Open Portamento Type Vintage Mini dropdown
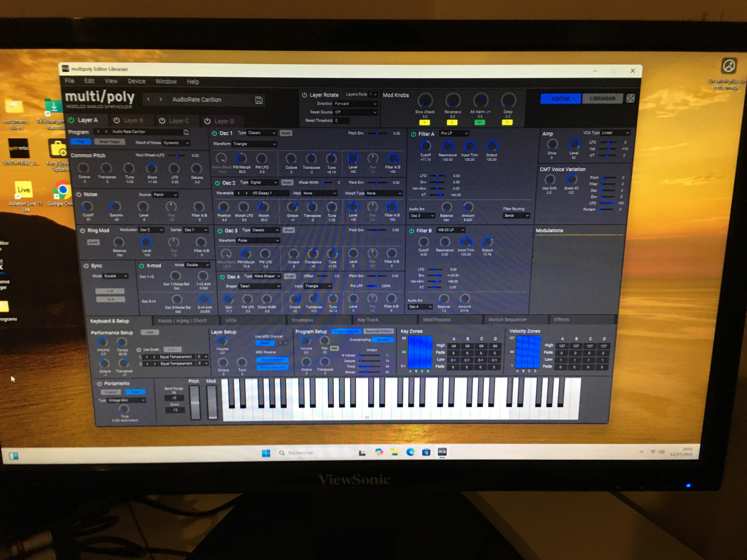747x560 pixels. [x=126, y=400]
